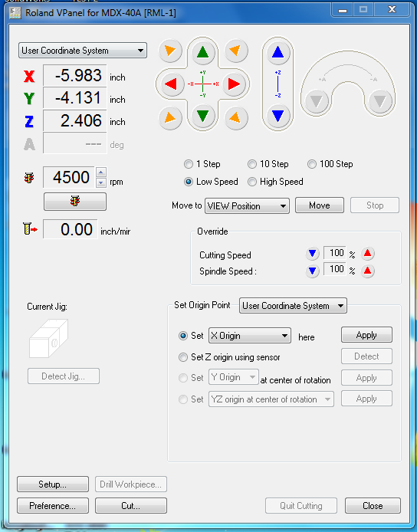Raise Z axis with blue up arrow
The image size is (417, 532).
[278, 52]
